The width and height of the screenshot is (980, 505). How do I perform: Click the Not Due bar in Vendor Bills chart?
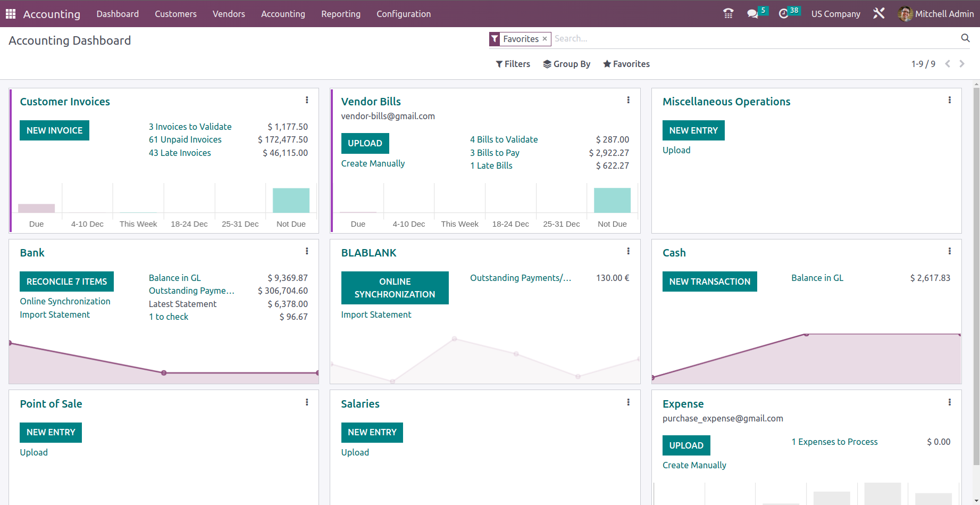(612, 200)
